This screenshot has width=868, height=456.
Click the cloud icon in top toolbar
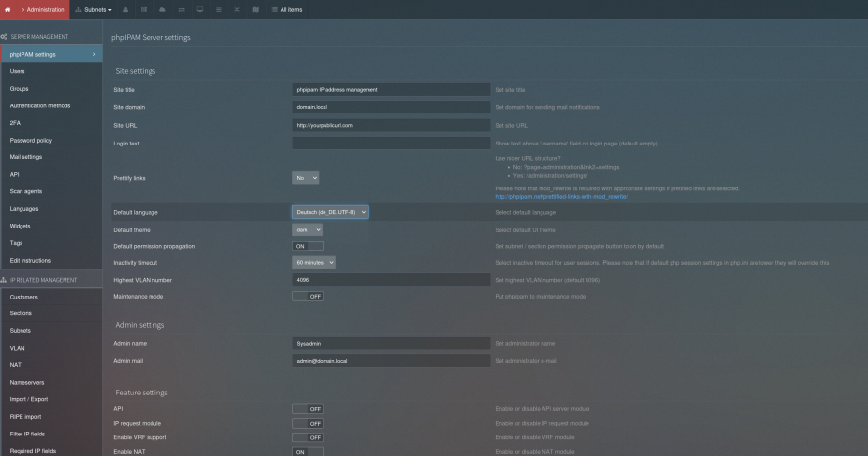click(x=162, y=9)
